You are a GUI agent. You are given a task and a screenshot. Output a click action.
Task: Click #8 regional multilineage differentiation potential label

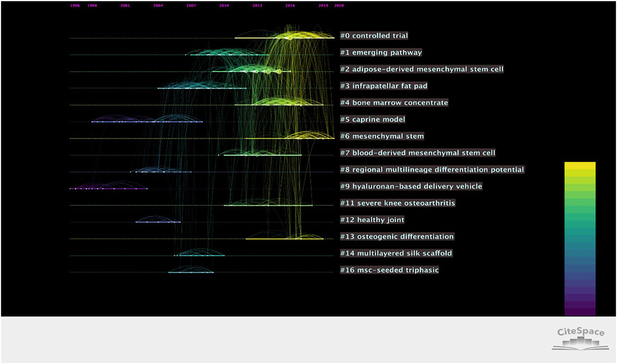pos(432,170)
